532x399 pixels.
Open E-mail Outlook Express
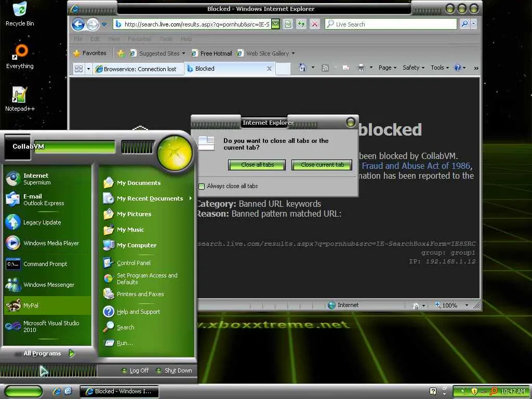tap(47, 199)
